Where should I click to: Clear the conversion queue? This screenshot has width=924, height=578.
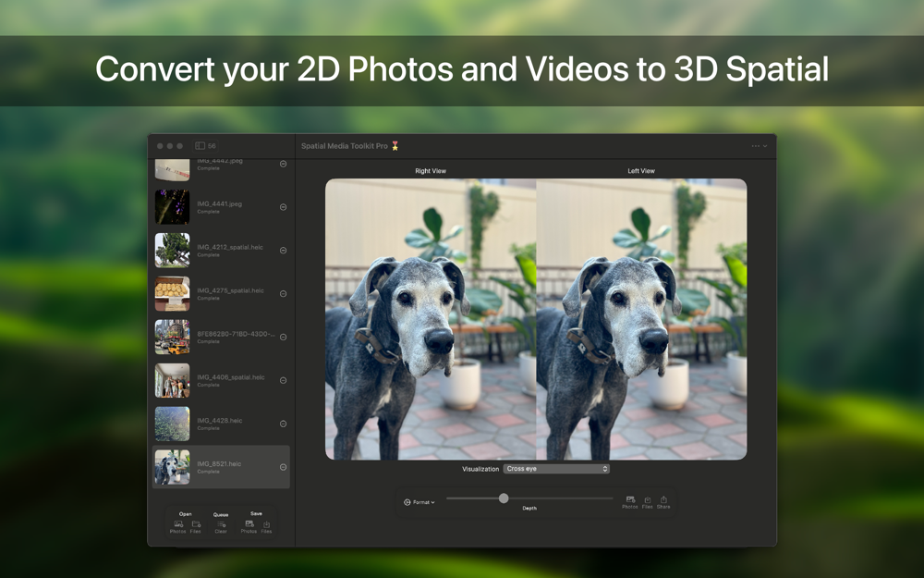click(221, 527)
